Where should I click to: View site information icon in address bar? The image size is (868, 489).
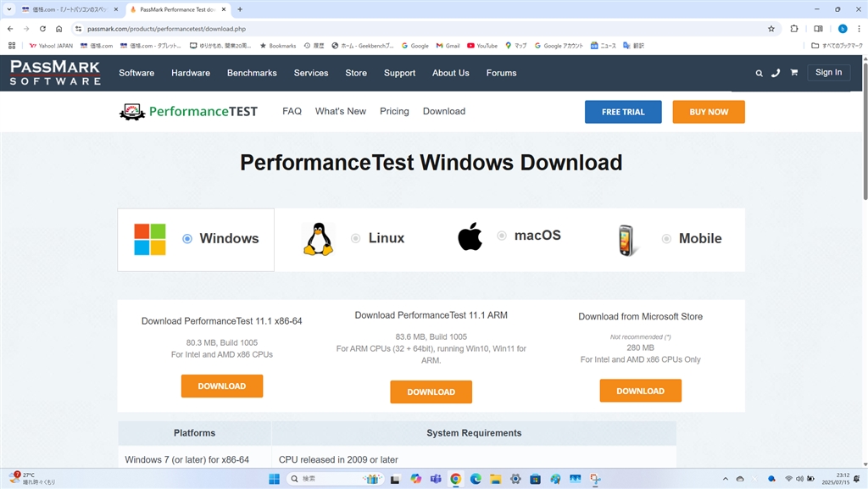tap(78, 29)
